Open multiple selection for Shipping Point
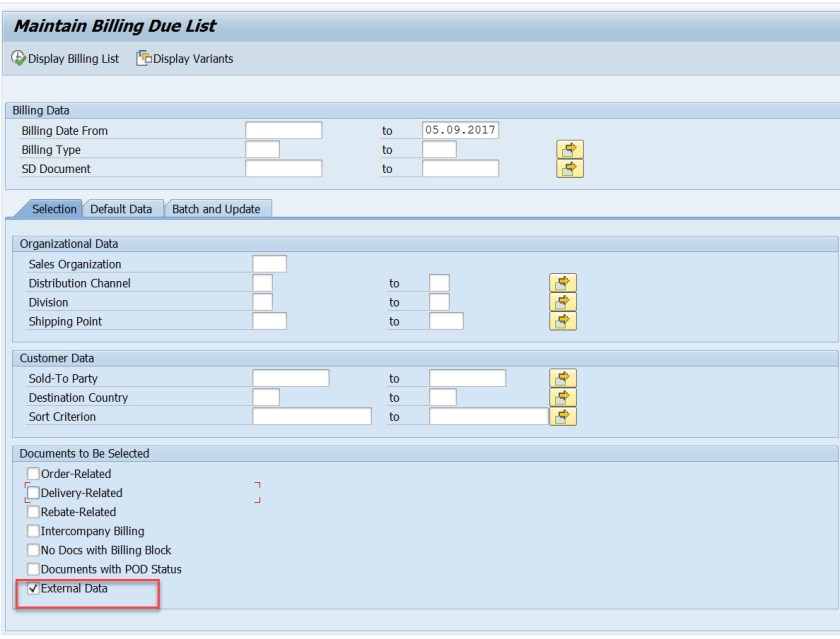 pyautogui.click(x=562, y=321)
